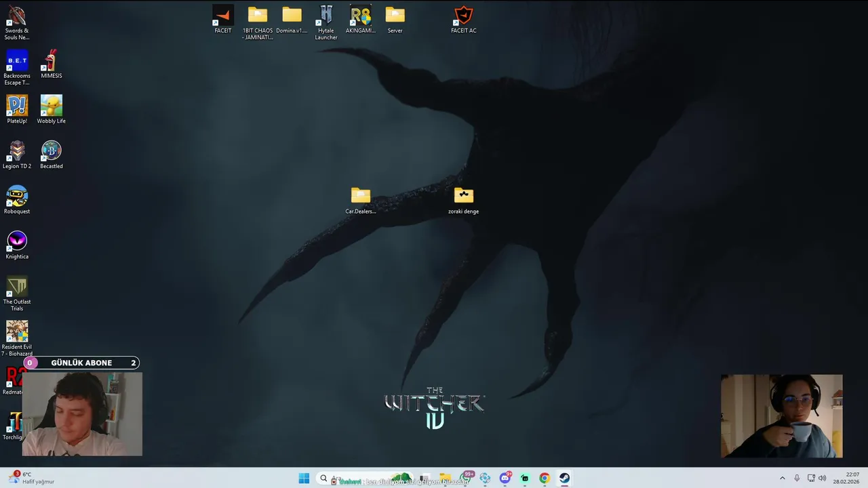
Task: Launch PlateUp! from the desktop
Action: pyautogui.click(x=17, y=110)
